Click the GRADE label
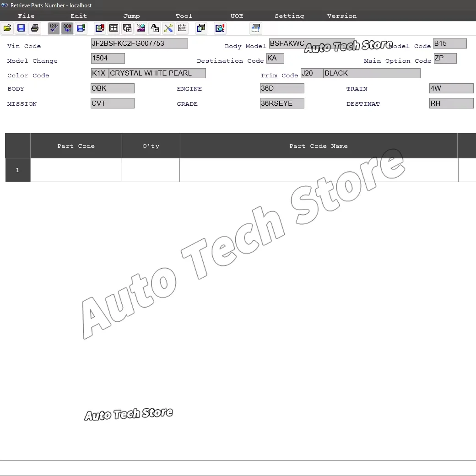This screenshot has height=476, width=476. (x=187, y=104)
